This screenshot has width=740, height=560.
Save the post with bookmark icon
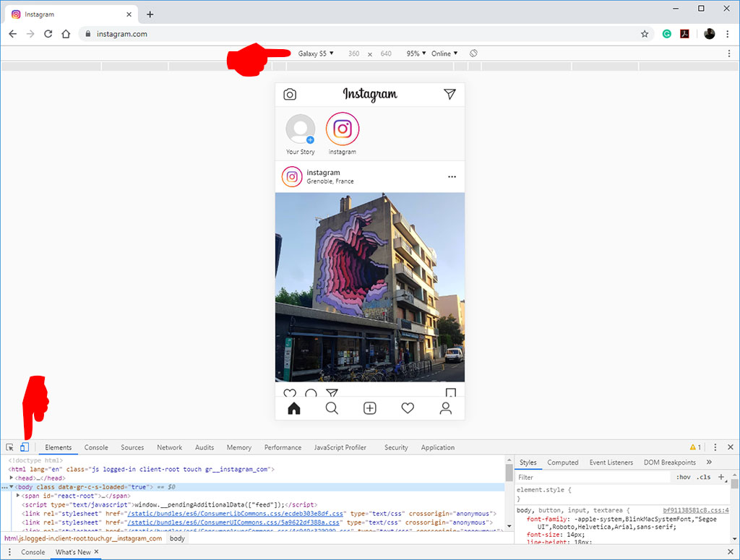tap(451, 392)
